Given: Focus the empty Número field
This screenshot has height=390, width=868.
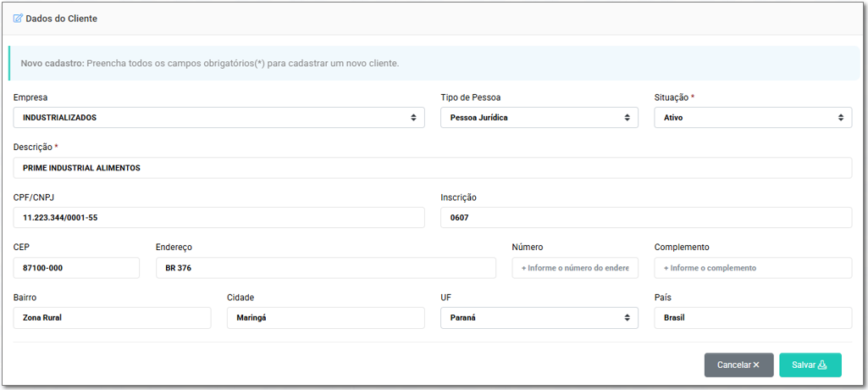Looking at the screenshot, I should (575, 268).
